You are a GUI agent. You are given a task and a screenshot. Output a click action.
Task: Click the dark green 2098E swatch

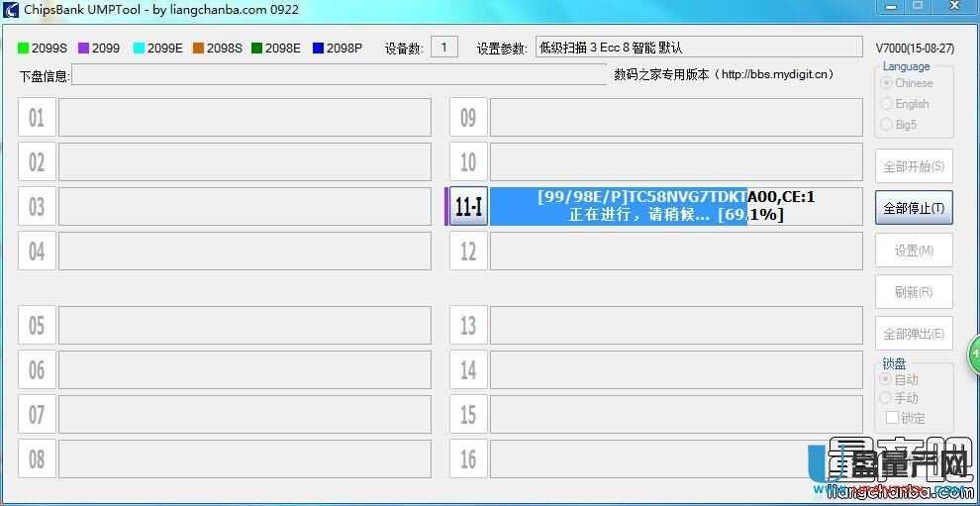coord(256,48)
